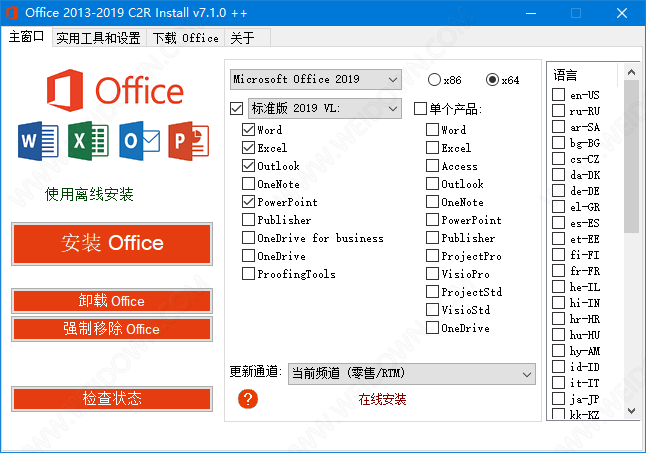Open the 下载 Office tab
Image resolution: width=646 pixels, height=453 pixels.
click(185, 38)
